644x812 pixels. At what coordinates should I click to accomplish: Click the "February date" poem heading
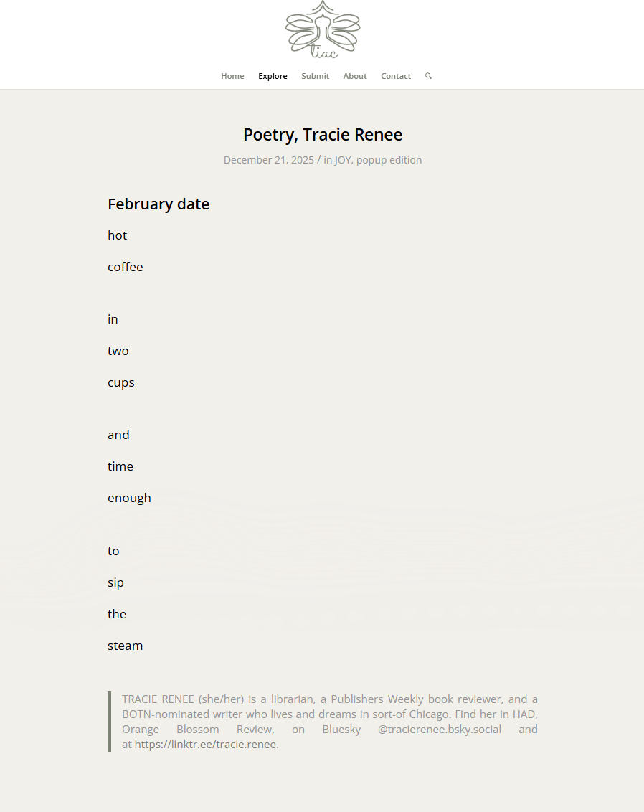click(x=158, y=204)
